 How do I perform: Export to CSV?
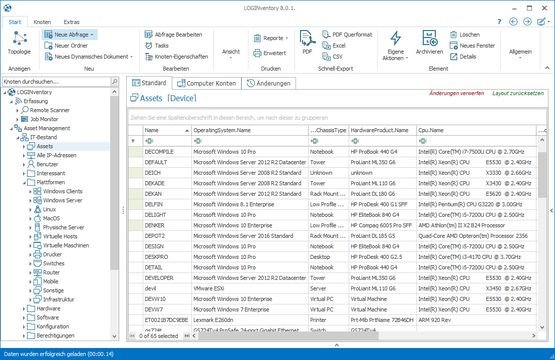tap(332, 56)
